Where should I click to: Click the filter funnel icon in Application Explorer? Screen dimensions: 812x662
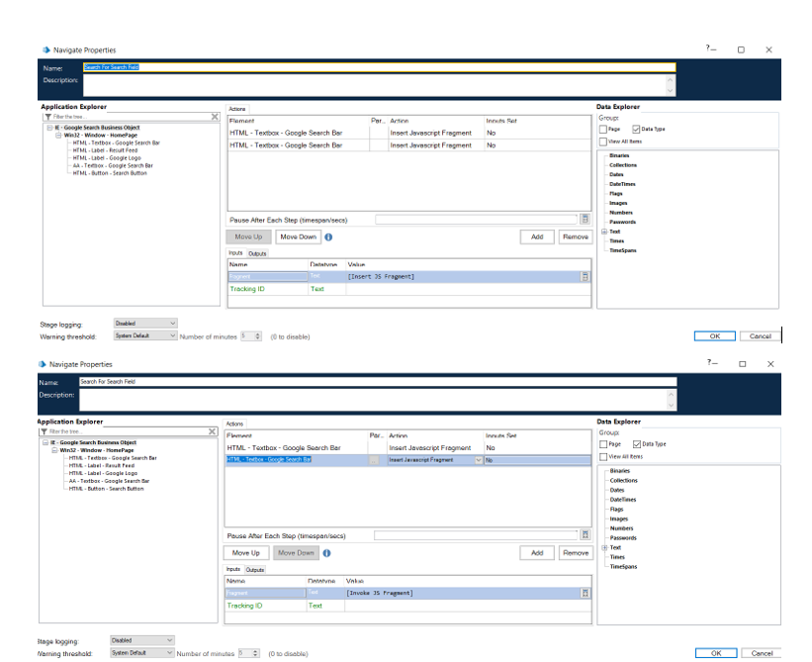coord(47,116)
